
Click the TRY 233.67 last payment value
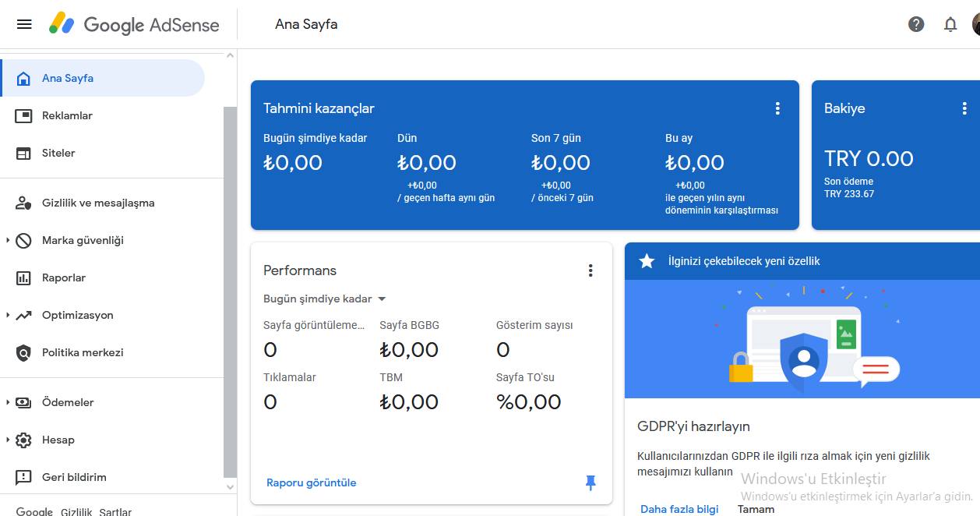coord(849,194)
